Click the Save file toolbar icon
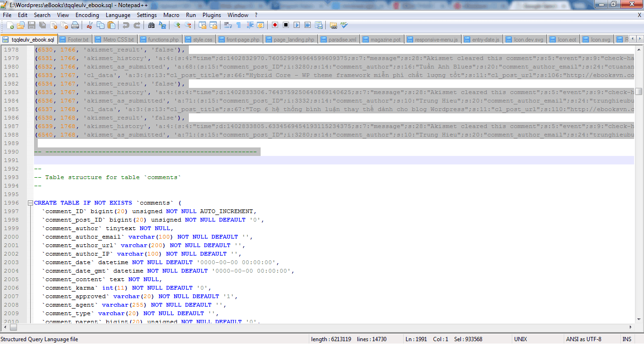Screen dimensions: 644x344 pos(32,25)
